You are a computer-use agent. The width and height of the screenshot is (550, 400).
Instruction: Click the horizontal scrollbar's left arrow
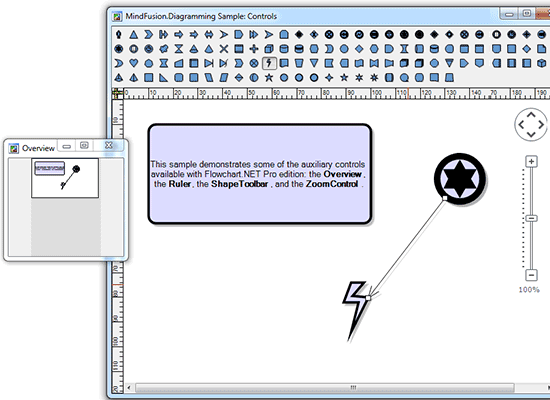129,387
